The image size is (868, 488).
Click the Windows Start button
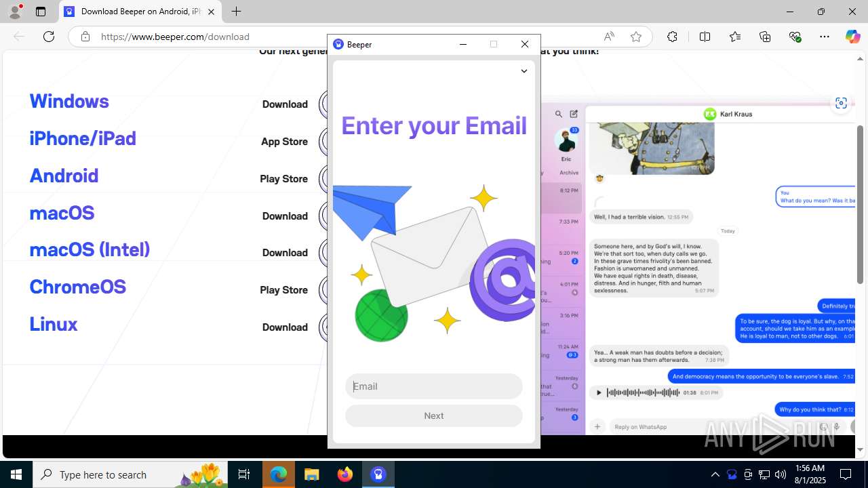point(16,474)
